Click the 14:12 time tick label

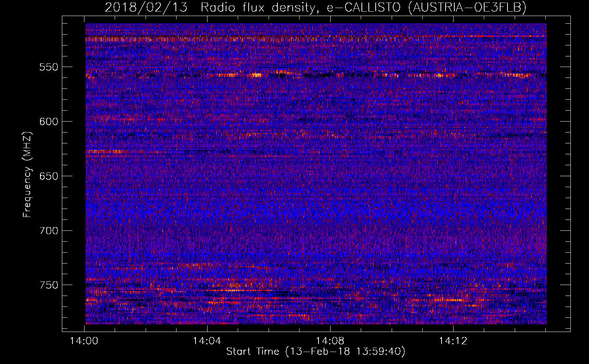(453, 341)
